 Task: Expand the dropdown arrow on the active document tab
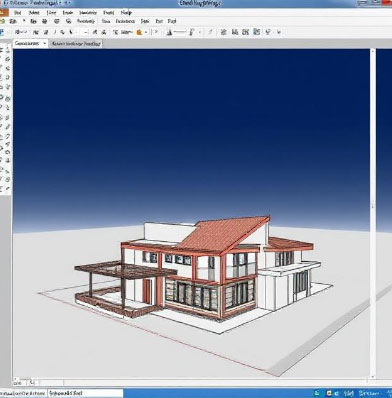click(x=44, y=43)
